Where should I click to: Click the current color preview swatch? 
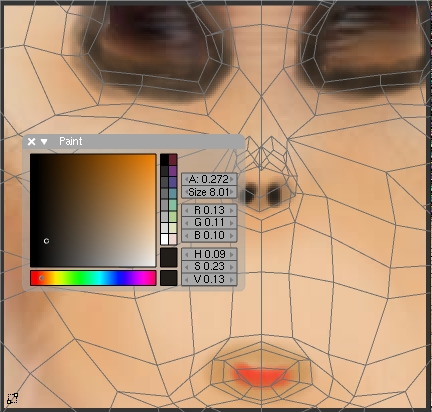click(x=169, y=257)
